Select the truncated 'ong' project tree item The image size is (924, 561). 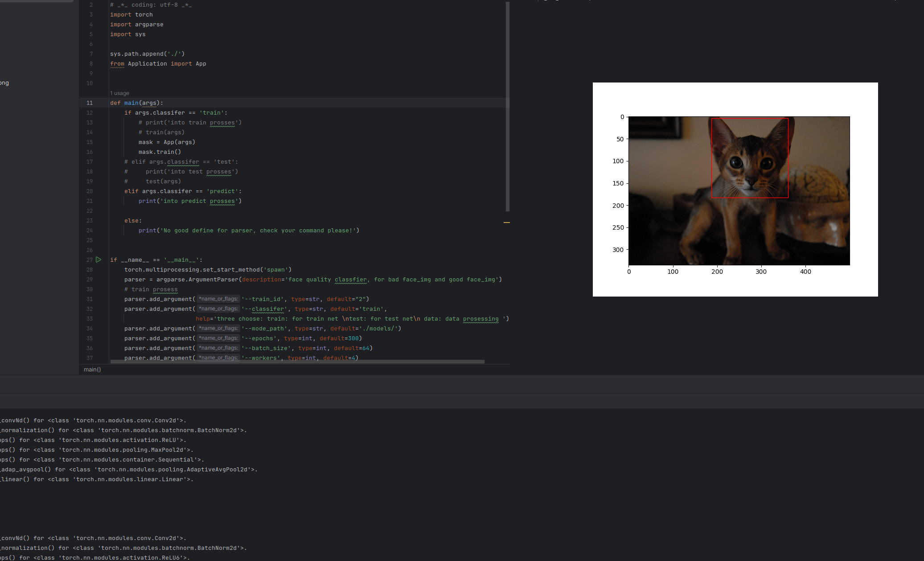(4, 83)
